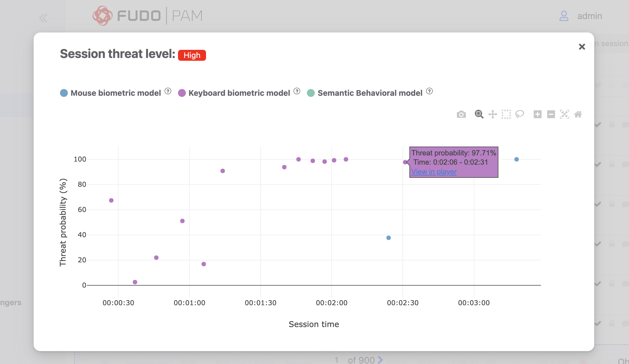Click the Autoscale chart icon
The width and height of the screenshot is (629, 364).
coord(564,114)
